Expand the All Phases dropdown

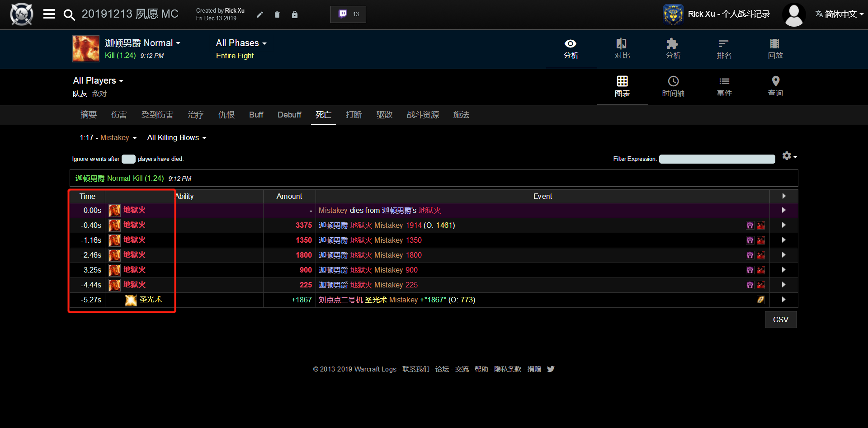(241, 43)
